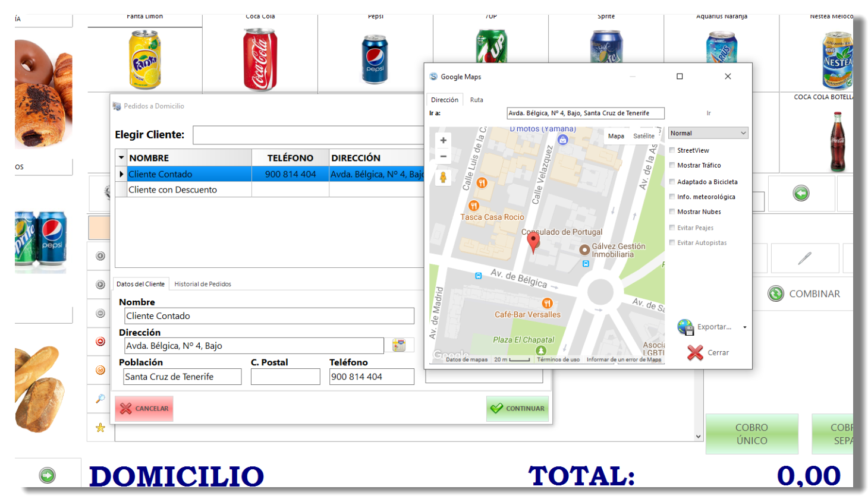
Task: Switch map to Mapa view
Action: [x=616, y=136]
